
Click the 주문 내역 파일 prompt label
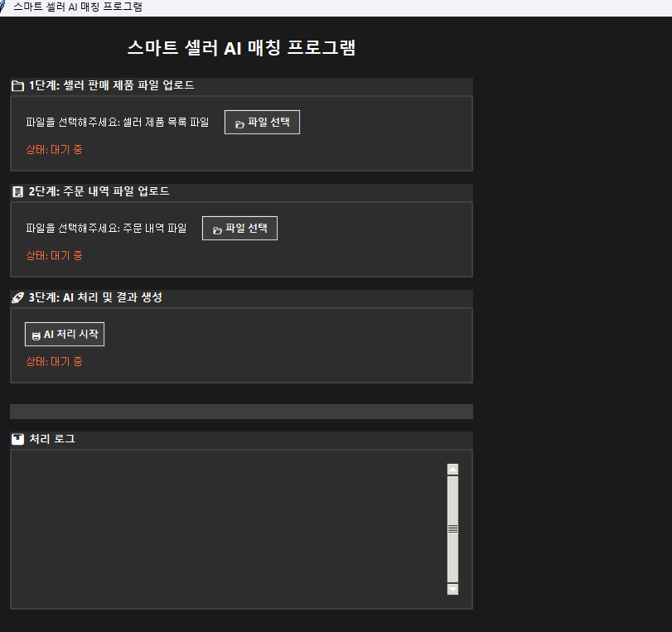click(x=106, y=229)
